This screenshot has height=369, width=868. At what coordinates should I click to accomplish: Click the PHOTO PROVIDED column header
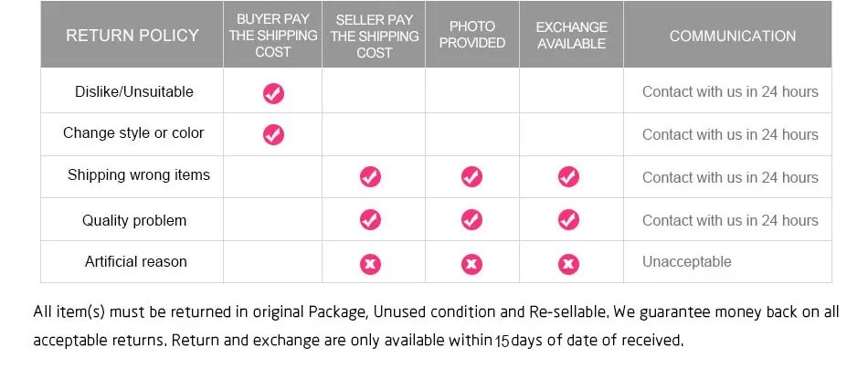472,35
